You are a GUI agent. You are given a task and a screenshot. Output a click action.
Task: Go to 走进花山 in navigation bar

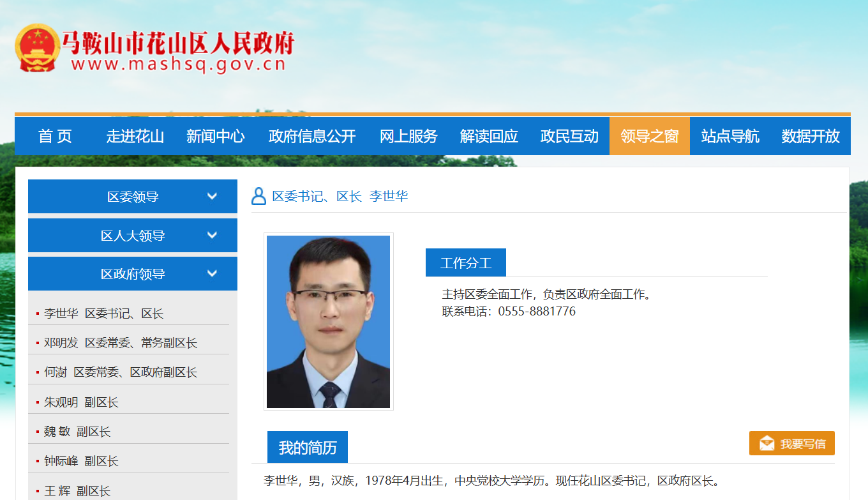coord(135,136)
